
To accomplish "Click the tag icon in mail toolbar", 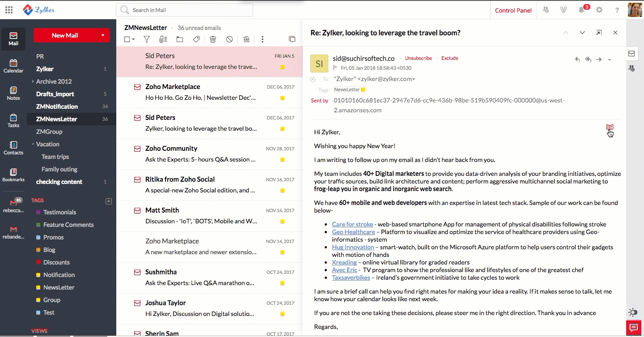I will 196,39.
